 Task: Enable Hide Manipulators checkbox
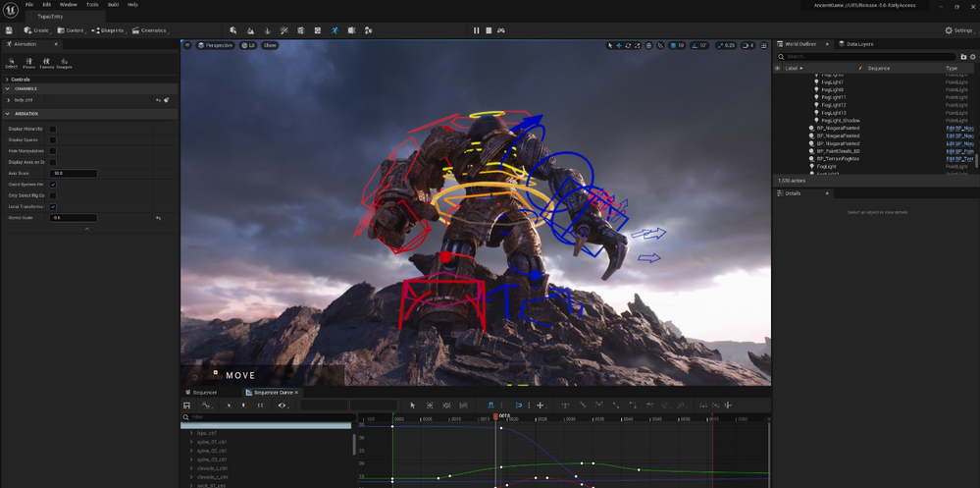click(x=53, y=151)
